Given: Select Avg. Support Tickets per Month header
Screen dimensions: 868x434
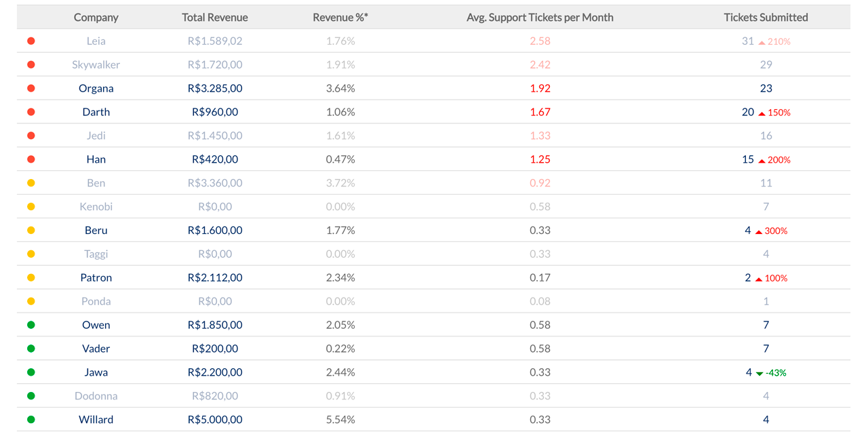Looking at the screenshot, I should point(540,17).
